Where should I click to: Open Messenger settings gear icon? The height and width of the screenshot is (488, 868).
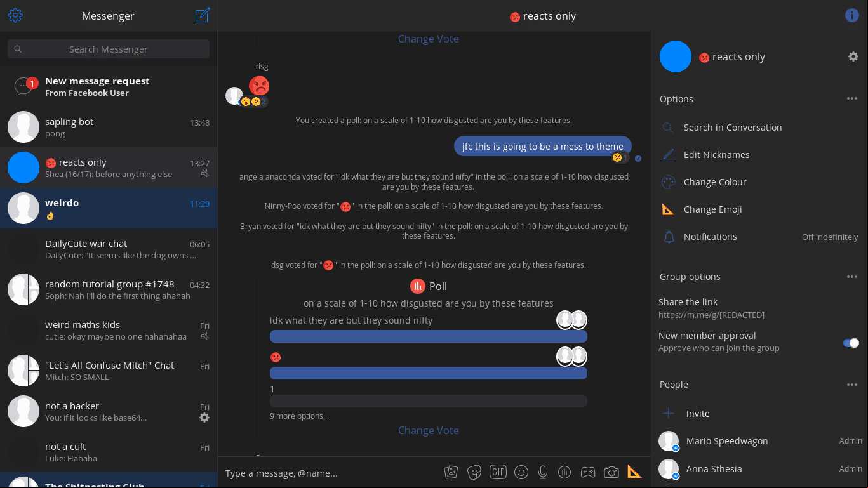[x=15, y=15]
